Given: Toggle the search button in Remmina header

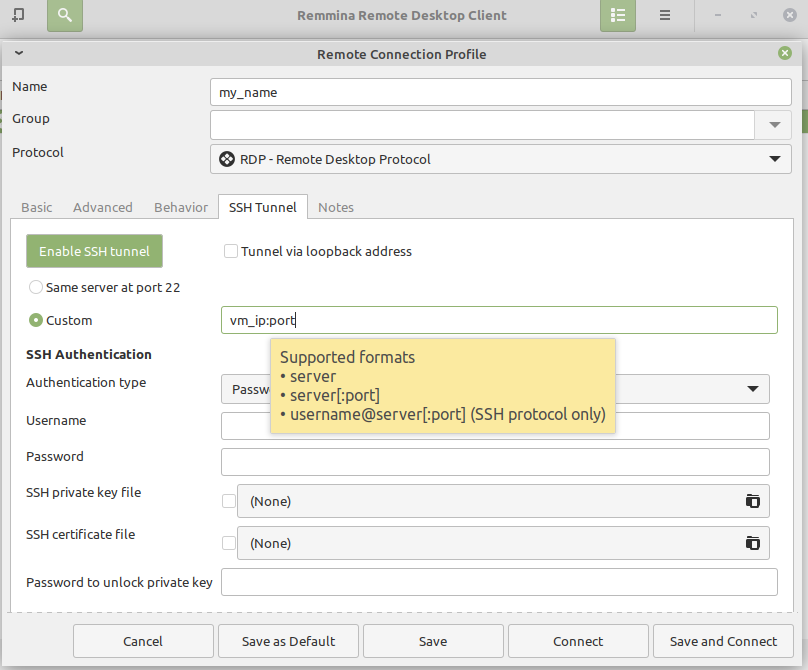Looking at the screenshot, I should point(65,15).
